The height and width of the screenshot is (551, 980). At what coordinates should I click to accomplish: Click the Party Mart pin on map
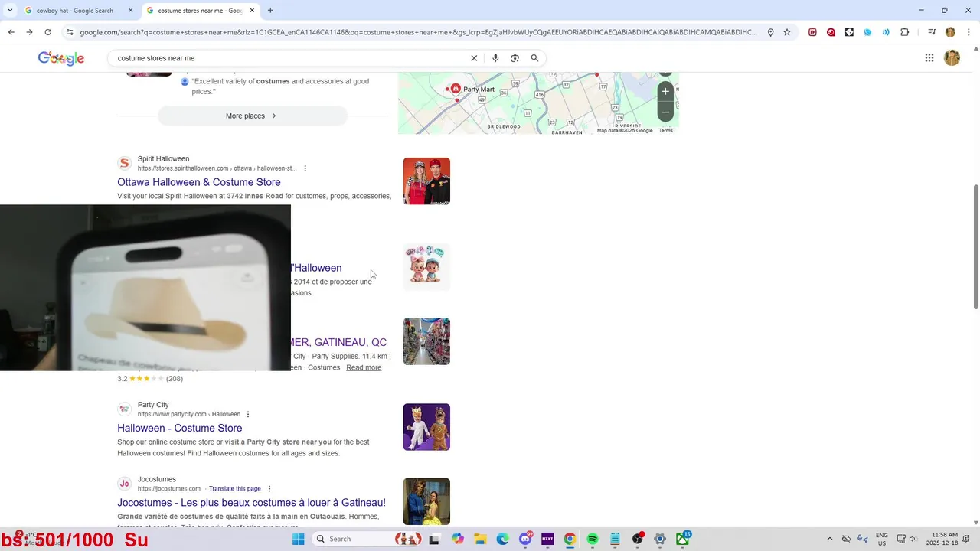click(x=456, y=89)
